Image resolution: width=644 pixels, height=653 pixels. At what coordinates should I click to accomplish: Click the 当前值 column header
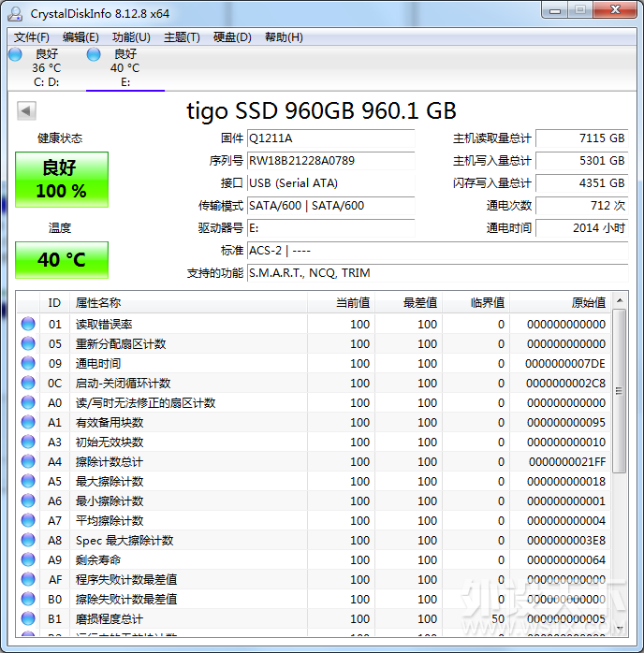pyautogui.click(x=341, y=303)
